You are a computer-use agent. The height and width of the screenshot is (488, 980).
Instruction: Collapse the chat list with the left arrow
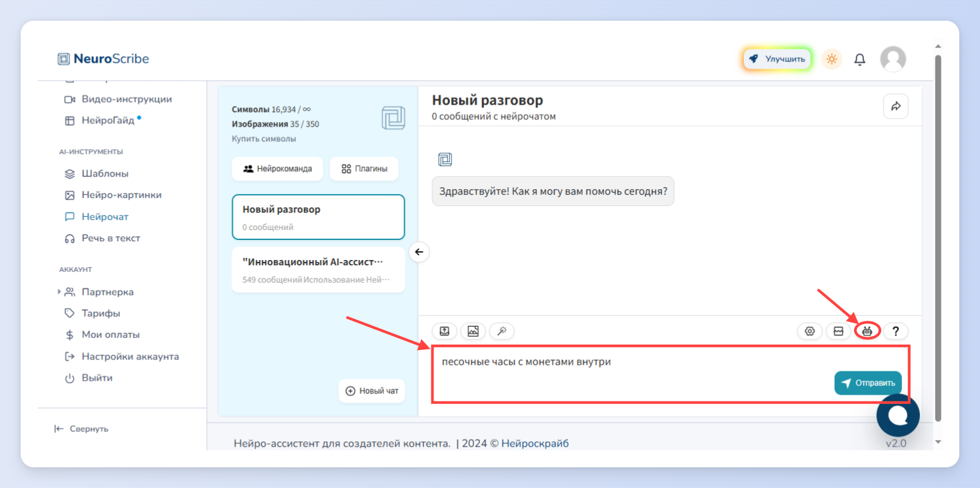point(419,252)
